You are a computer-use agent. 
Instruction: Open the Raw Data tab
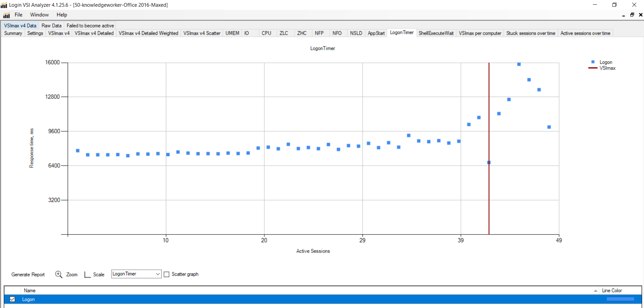[51, 26]
